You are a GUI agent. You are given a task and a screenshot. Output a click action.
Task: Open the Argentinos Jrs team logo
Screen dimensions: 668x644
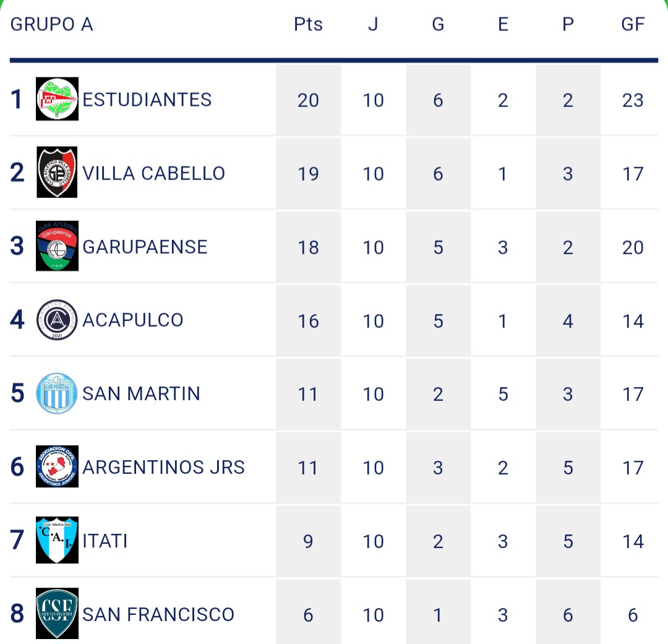pyautogui.click(x=57, y=466)
